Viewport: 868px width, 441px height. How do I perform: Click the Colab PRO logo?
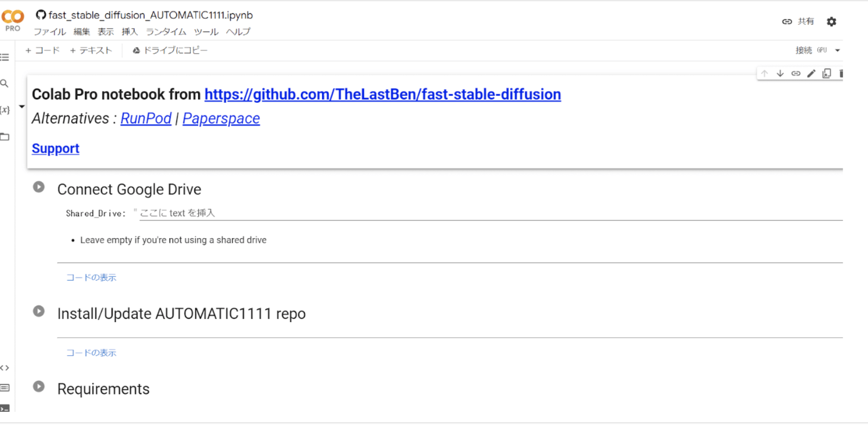click(x=13, y=21)
